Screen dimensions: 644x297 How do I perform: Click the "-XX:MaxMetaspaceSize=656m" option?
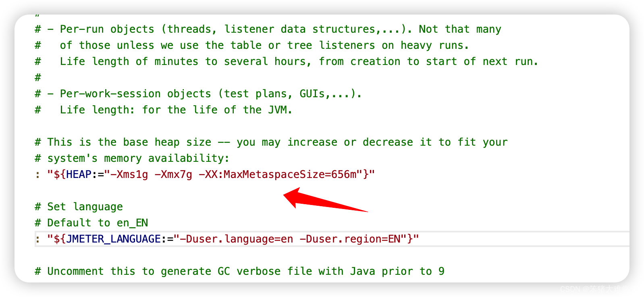tap(278, 174)
